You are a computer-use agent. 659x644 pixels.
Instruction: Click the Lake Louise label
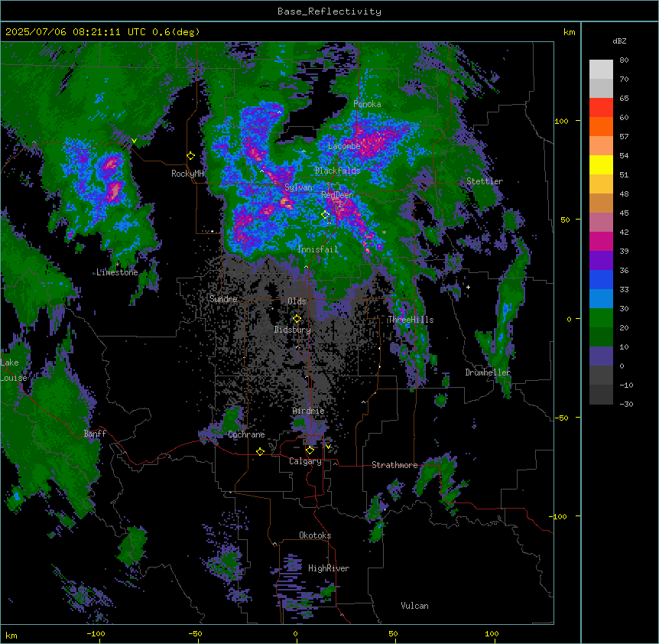(x=14, y=370)
